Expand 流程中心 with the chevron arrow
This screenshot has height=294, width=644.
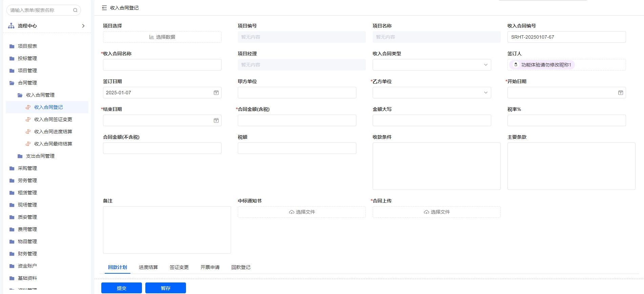pyautogui.click(x=83, y=26)
